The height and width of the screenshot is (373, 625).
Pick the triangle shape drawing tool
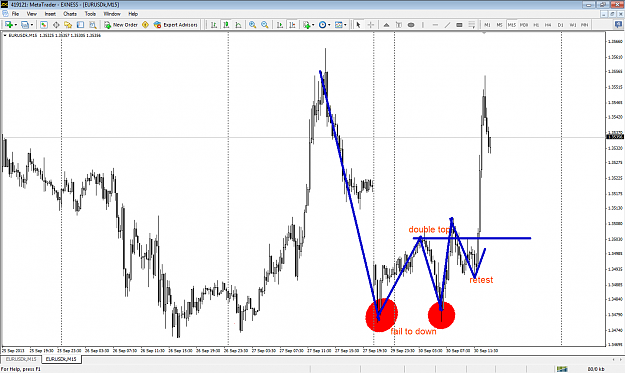tap(386, 25)
